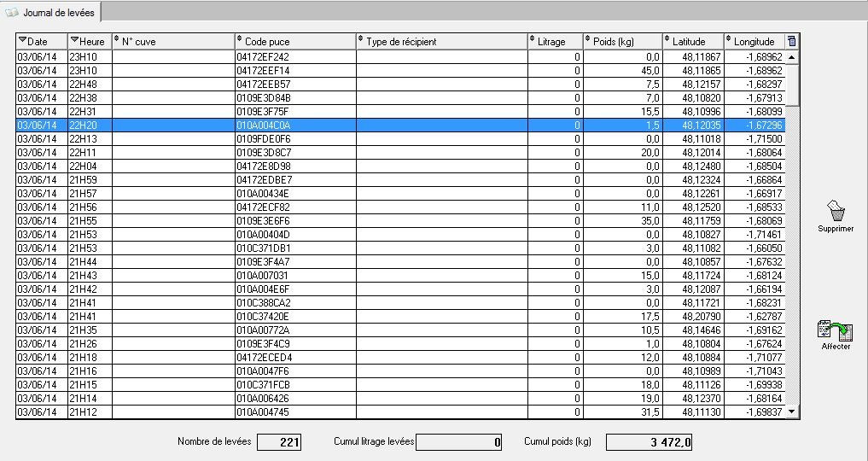The width and height of the screenshot is (868, 461).
Task: Sort by Date column header
Action: [x=41, y=41]
